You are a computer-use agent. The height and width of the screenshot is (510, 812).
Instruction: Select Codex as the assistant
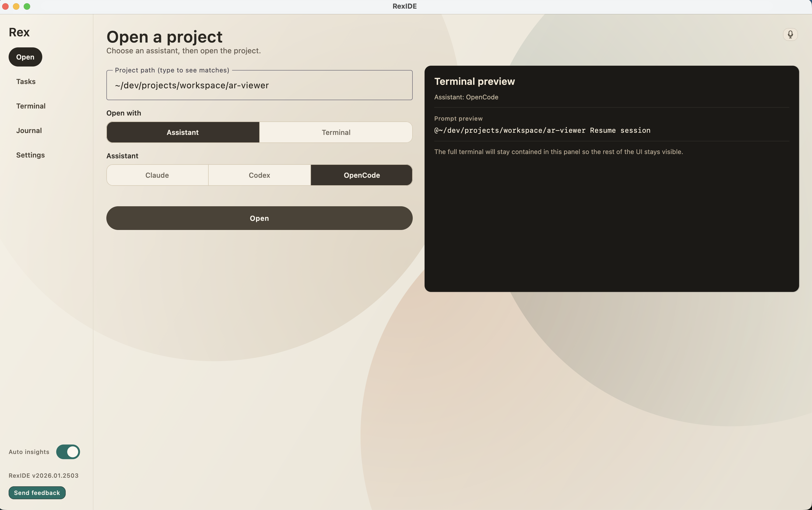pyautogui.click(x=259, y=175)
